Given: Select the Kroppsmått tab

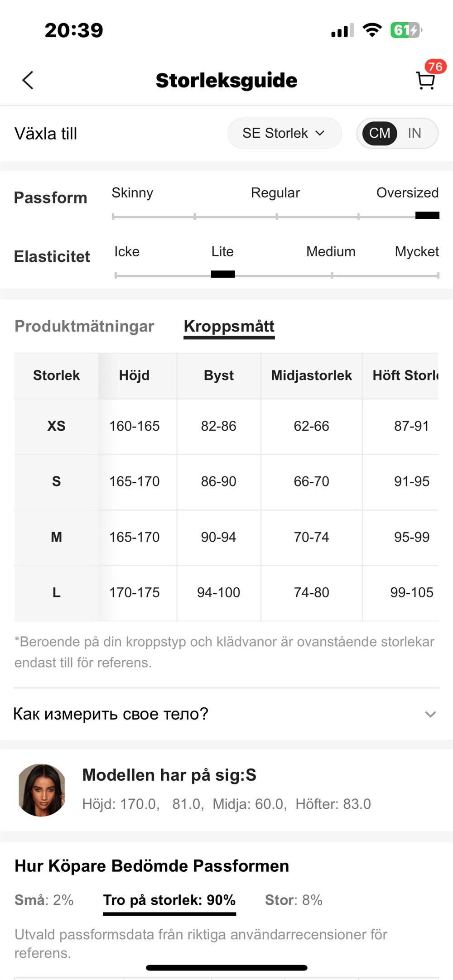Looking at the screenshot, I should click(x=229, y=327).
